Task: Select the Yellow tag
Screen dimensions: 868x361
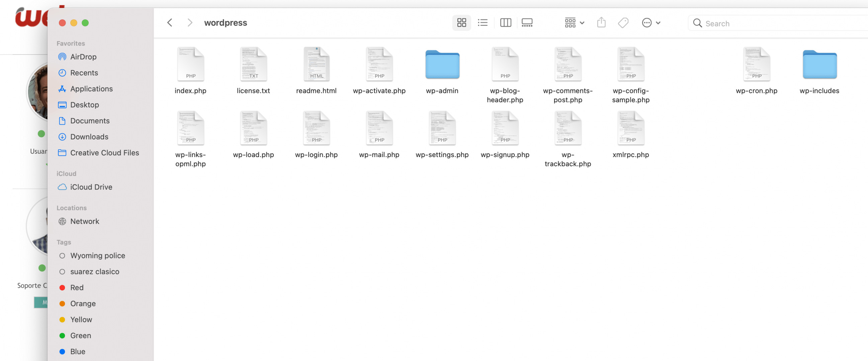Action: pyautogui.click(x=101, y=320)
